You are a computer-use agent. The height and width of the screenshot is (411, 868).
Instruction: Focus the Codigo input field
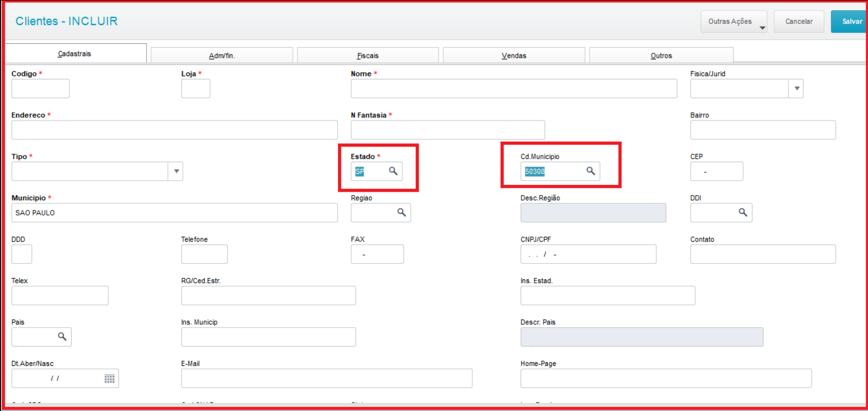click(41, 88)
